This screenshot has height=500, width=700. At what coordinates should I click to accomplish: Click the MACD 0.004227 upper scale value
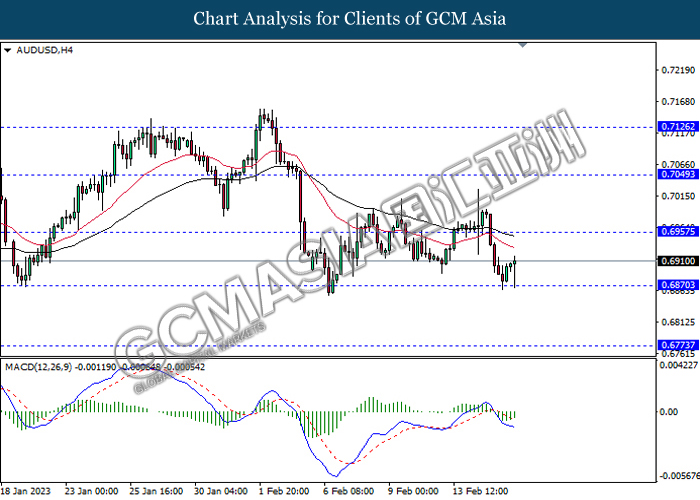(679, 365)
